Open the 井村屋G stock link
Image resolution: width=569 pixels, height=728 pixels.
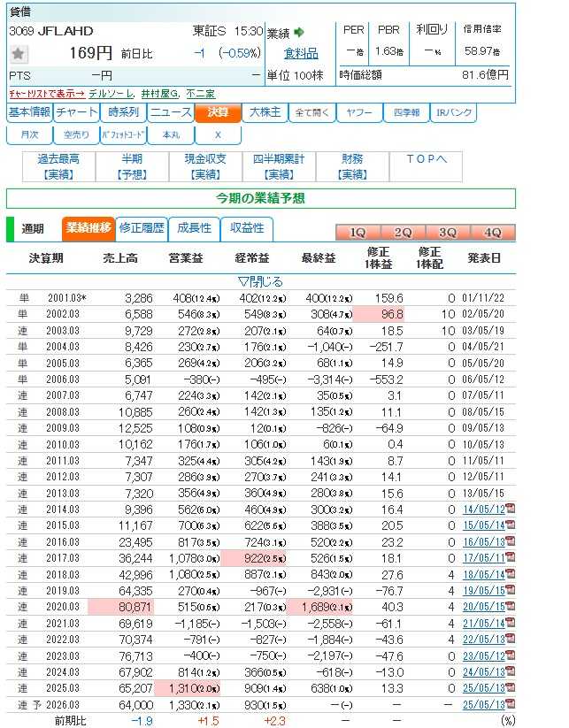point(159,94)
